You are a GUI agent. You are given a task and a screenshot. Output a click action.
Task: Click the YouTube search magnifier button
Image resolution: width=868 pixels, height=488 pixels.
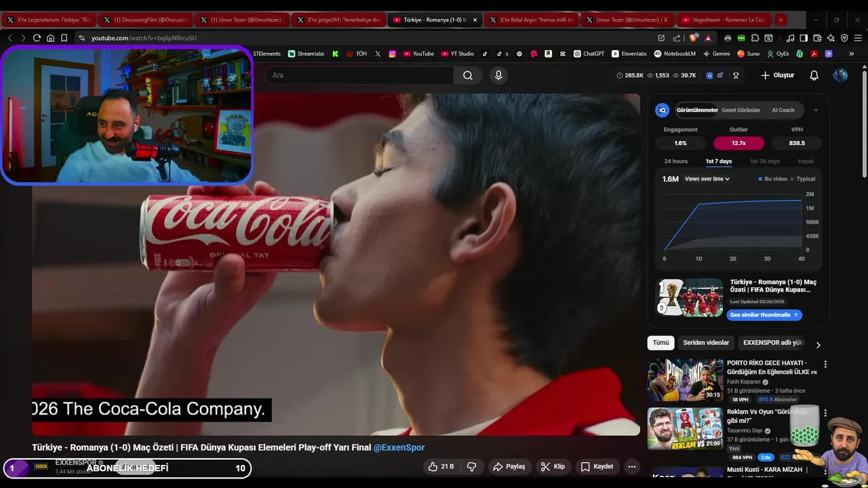(468, 75)
